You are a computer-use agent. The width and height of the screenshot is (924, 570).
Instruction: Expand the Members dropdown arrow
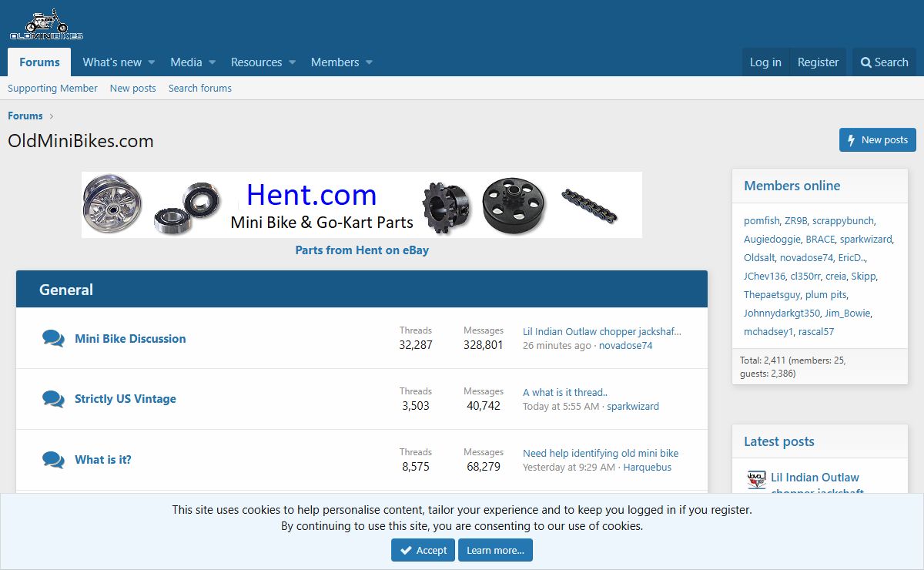pyautogui.click(x=369, y=62)
